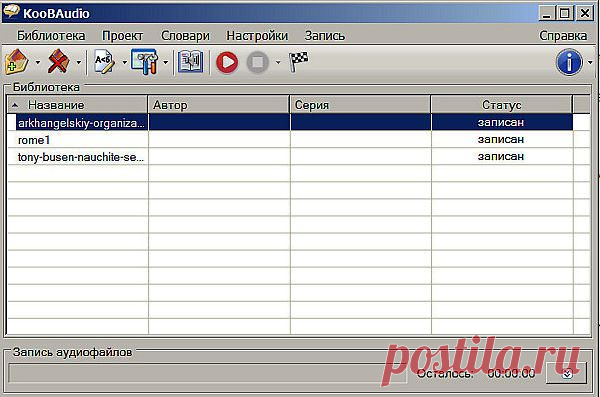The image size is (600, 397).
Task: Open dropdown arrow beside info icon
Action: pos(590,62)
